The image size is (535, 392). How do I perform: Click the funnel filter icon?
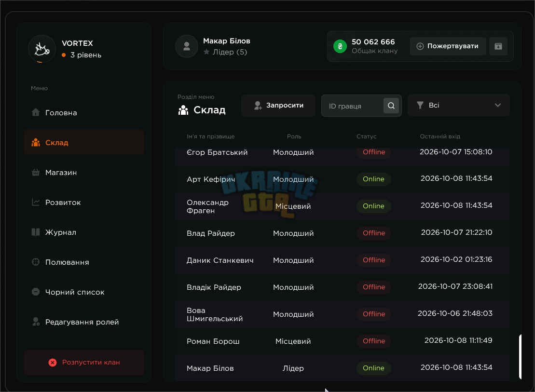coord(420,105)
